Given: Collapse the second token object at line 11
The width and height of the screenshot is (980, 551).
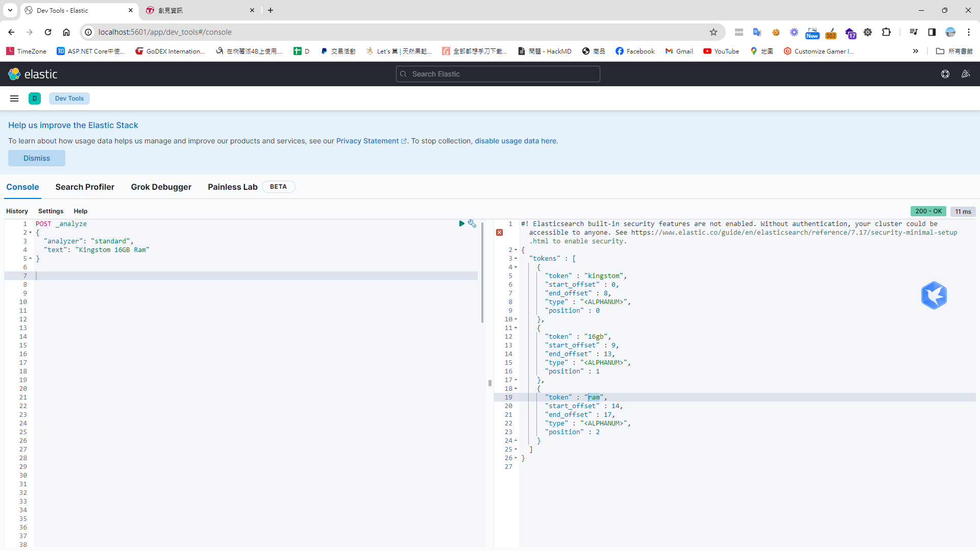Looking at the screenshot, I should pyautogui.click(x=516, y=328).
